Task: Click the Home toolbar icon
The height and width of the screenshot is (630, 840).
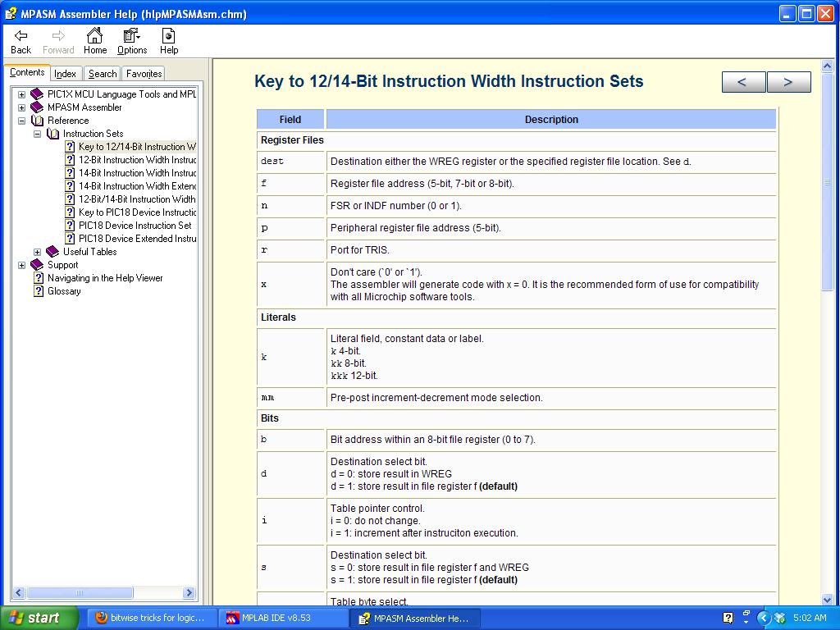Action: (95, 35)
